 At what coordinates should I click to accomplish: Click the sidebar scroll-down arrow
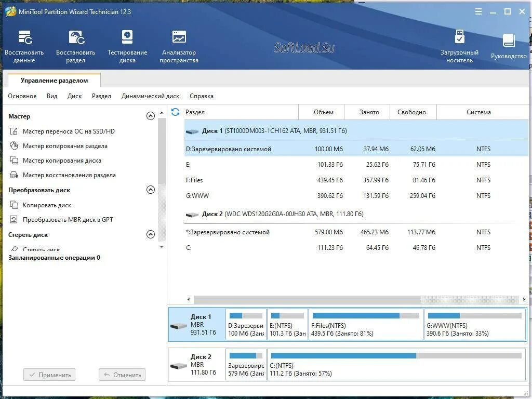pyautogui.click(x=162, y=247)
